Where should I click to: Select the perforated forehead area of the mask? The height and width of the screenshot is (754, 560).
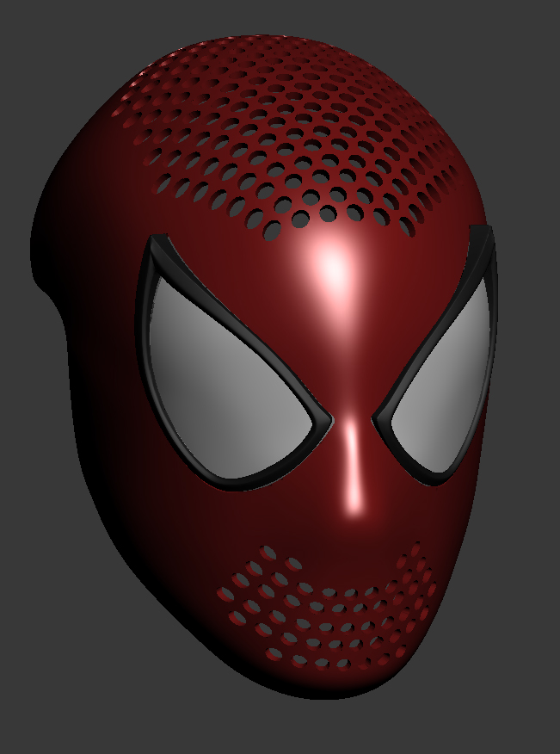pyautogui.click(x=288, y=137)
